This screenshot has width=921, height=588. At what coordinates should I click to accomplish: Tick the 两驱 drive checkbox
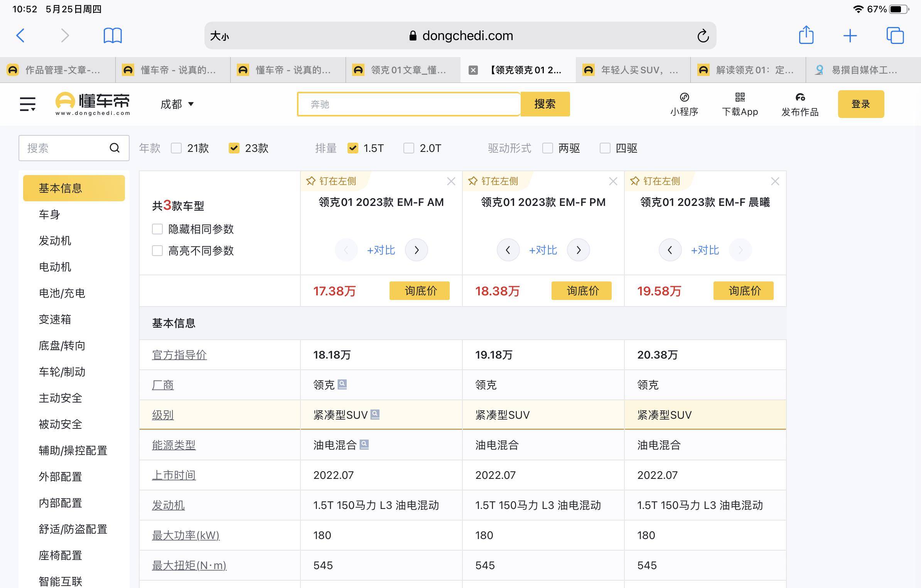click(547, 148)
